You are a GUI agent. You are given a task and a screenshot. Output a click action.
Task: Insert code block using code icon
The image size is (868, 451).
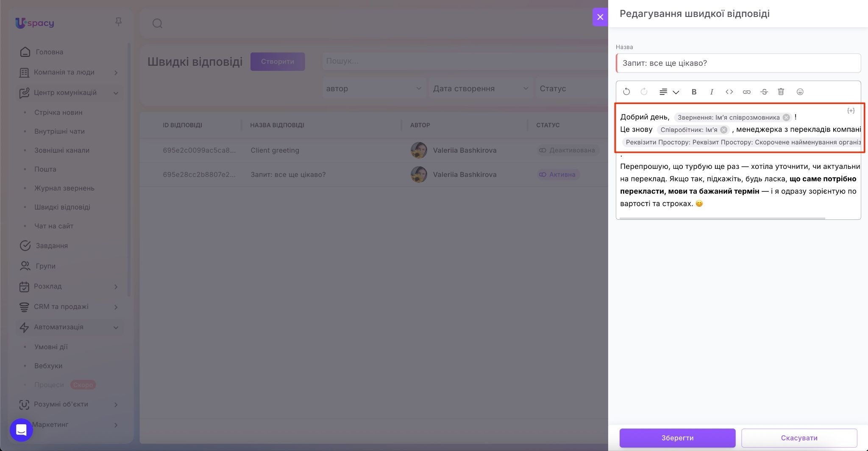[729, 92]
